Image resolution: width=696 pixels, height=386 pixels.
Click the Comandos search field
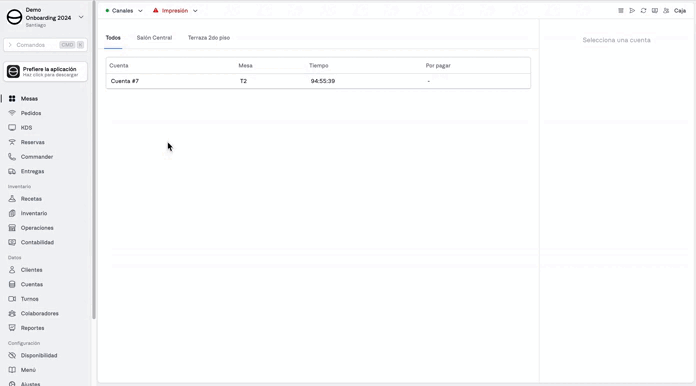point(45,45)
